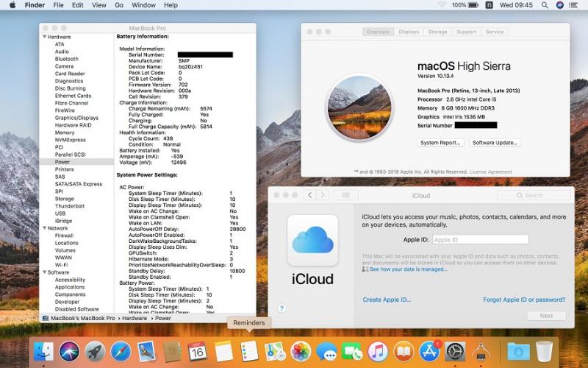588x368 pixels.
Task: Open System Information chip icon in Dock
Action: 481,352
